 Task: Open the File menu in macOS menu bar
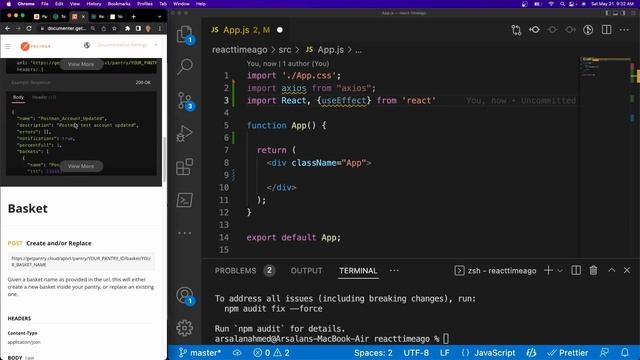pyautogui.click(x=44, y=4)
